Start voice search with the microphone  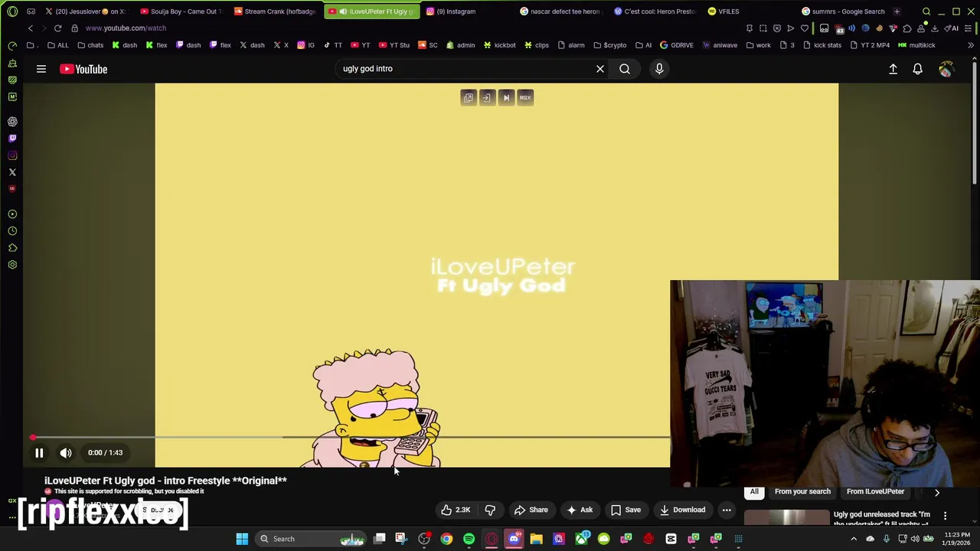[659, 69]
